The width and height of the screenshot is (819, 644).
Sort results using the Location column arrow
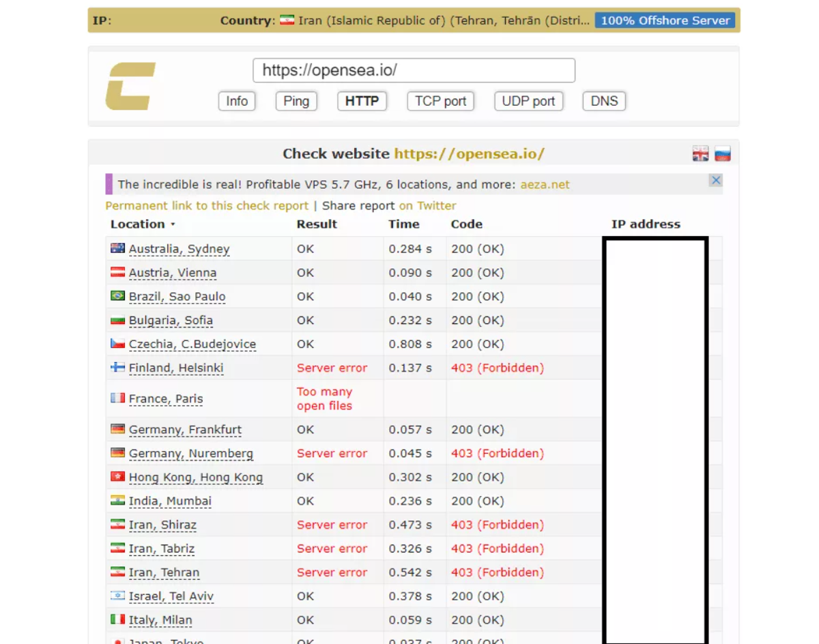(173, 224)
